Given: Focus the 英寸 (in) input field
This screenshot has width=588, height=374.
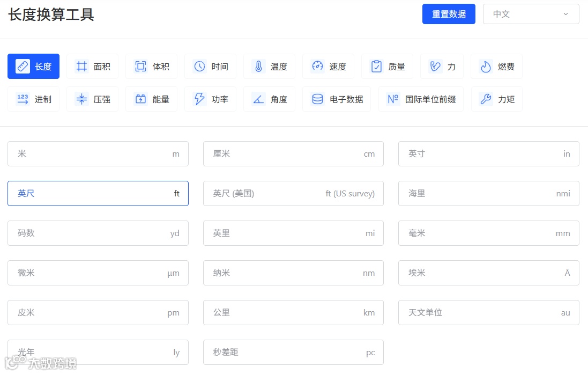Looking at the screenshot, I should [x=489, y=153].
